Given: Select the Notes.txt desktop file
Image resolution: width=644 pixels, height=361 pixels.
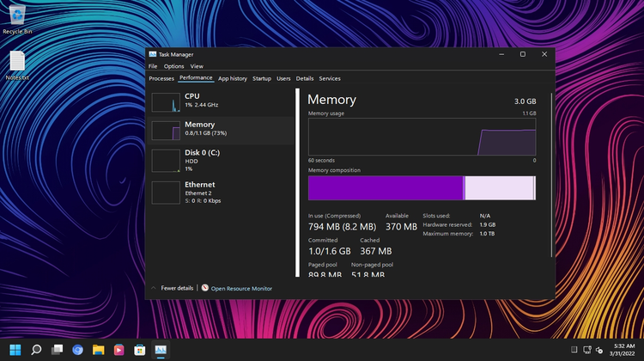Looking at the screenshot, I should pyautogui.click(x=17, y=65).
